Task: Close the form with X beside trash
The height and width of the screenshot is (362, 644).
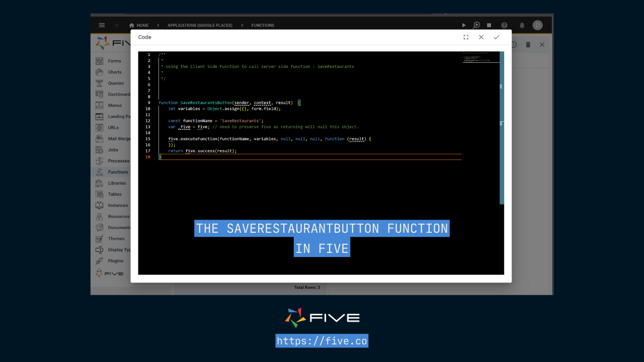Action: click(542, 45)
